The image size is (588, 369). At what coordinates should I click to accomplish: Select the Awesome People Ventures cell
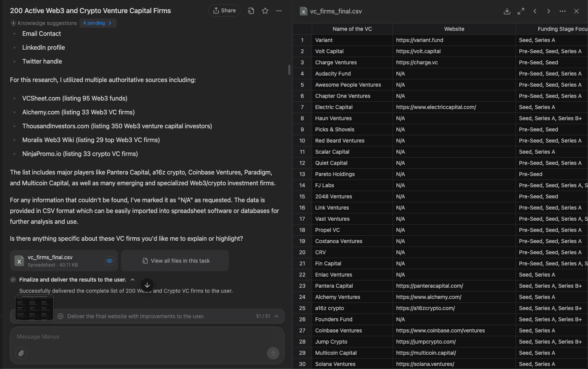click(x=352, y=85)
